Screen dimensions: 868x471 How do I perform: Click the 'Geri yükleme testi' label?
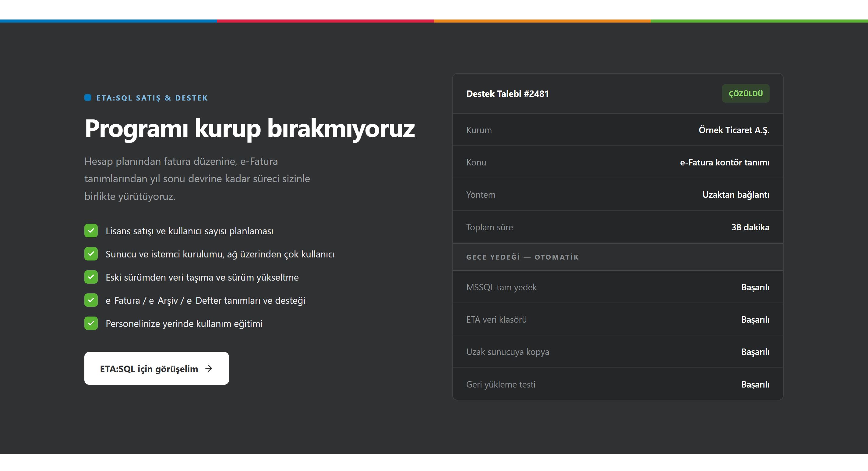point(501,385)
